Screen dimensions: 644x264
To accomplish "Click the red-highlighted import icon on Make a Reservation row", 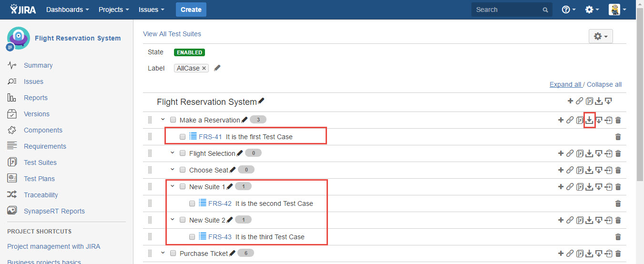I will coord(589,120).
